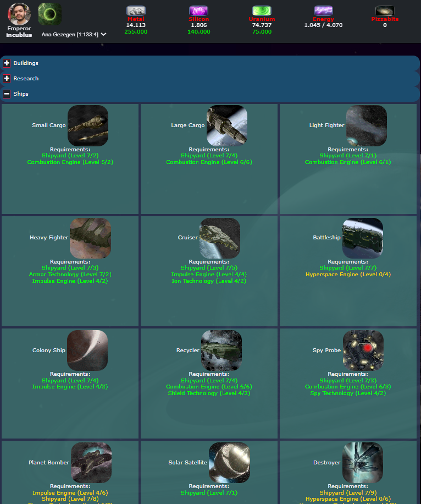Click the Uranium resource icon
This screenshot has height=504, width=421.
point(262,11)
